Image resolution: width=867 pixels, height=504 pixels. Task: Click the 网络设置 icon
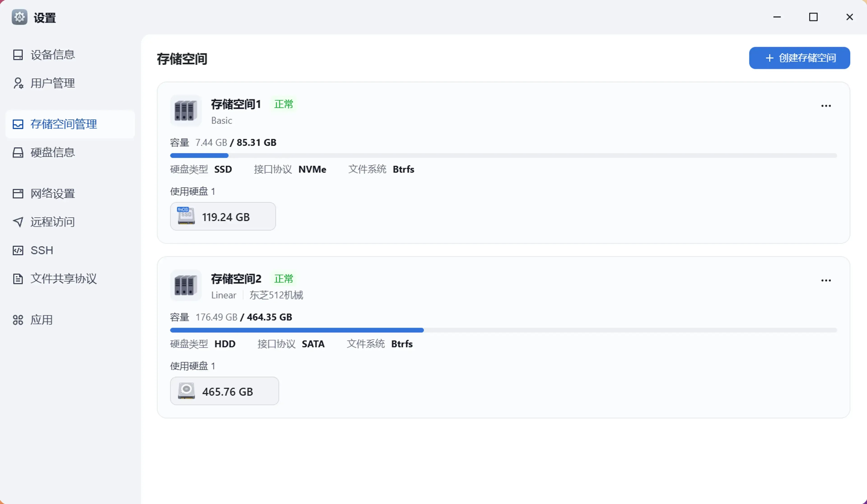18,194
